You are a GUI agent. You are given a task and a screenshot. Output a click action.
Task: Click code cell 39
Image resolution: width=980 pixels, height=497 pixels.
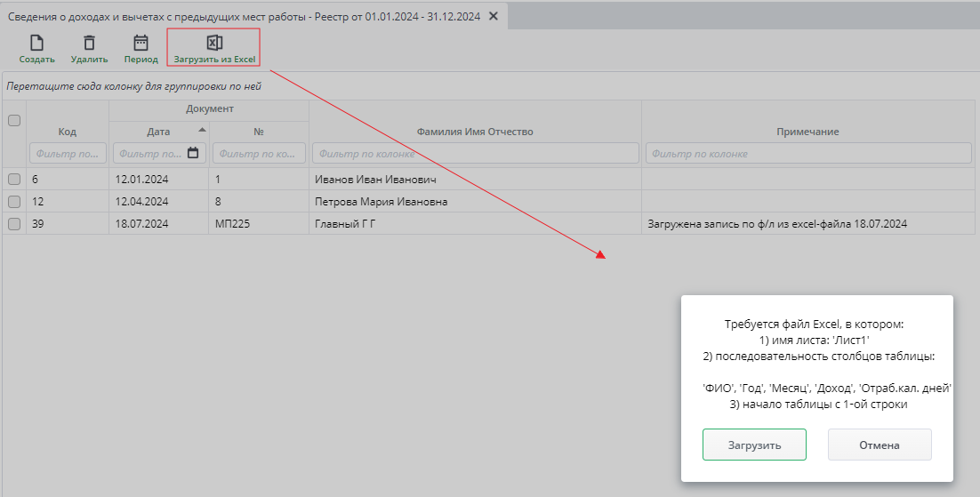tap(68, 224)
